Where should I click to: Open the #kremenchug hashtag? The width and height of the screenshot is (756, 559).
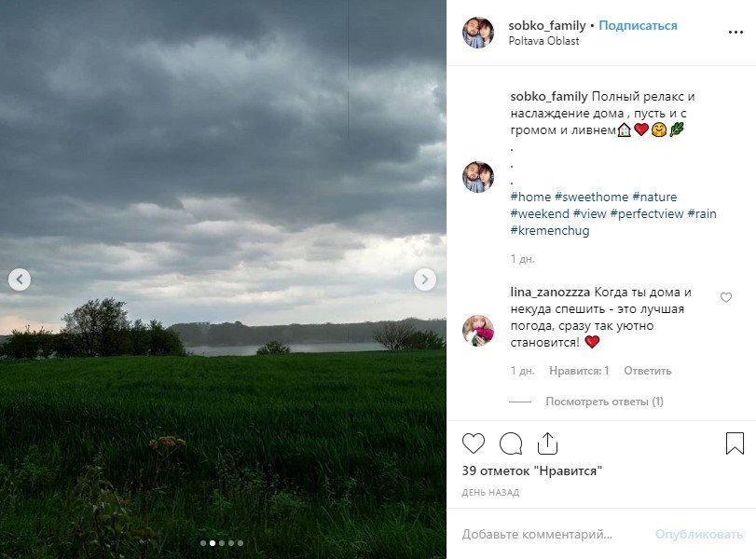(550, 230)
